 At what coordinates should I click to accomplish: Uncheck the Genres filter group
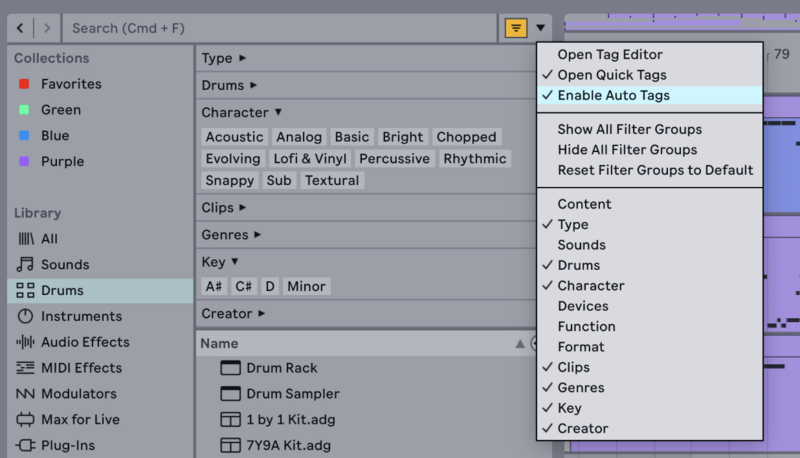[580, 388]
